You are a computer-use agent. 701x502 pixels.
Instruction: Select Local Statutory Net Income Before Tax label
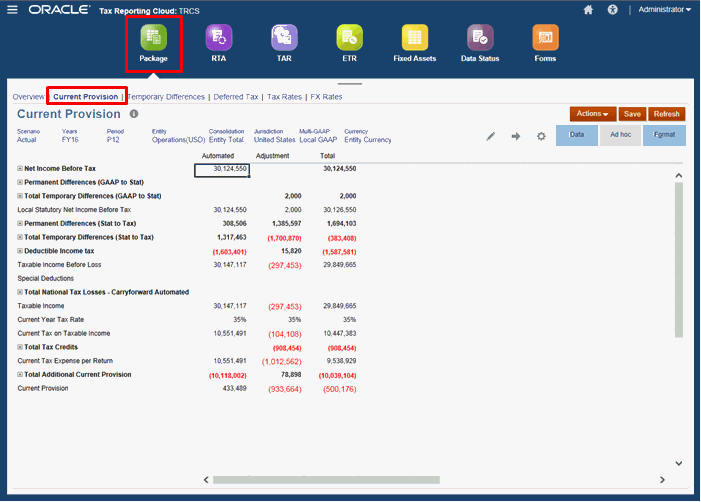click(74, 210)
